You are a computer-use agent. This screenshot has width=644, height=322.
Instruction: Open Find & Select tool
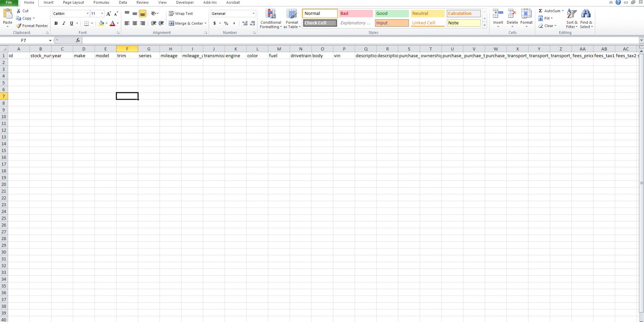586,19
